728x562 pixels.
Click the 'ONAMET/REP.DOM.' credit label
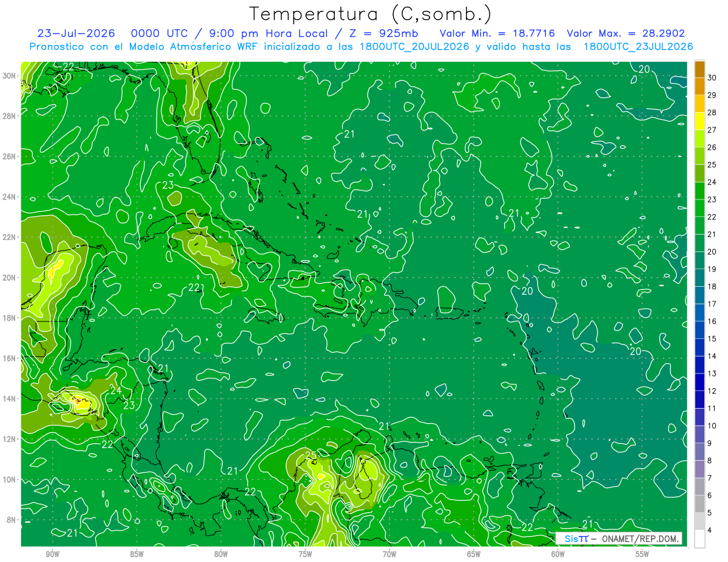[x=639, y=538]
